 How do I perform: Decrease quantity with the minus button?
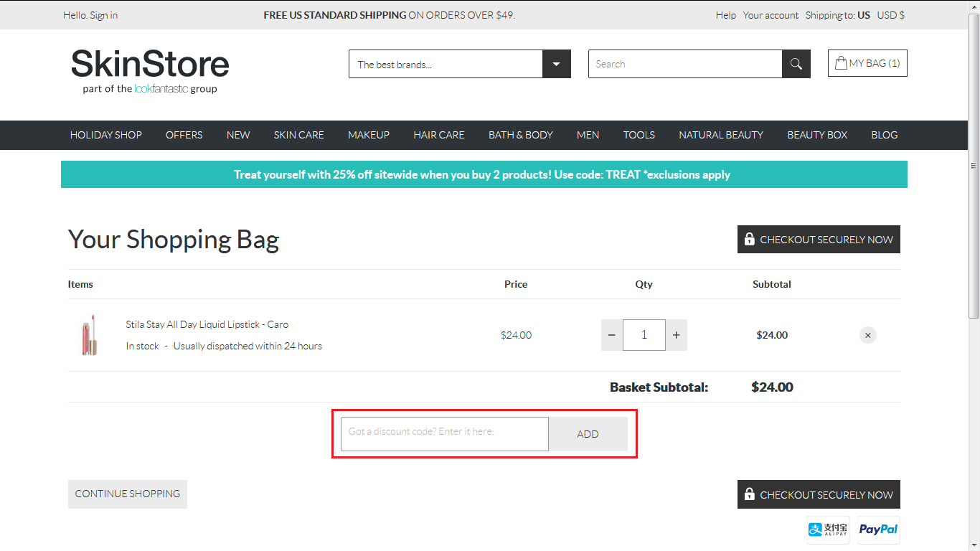[612, 335]
